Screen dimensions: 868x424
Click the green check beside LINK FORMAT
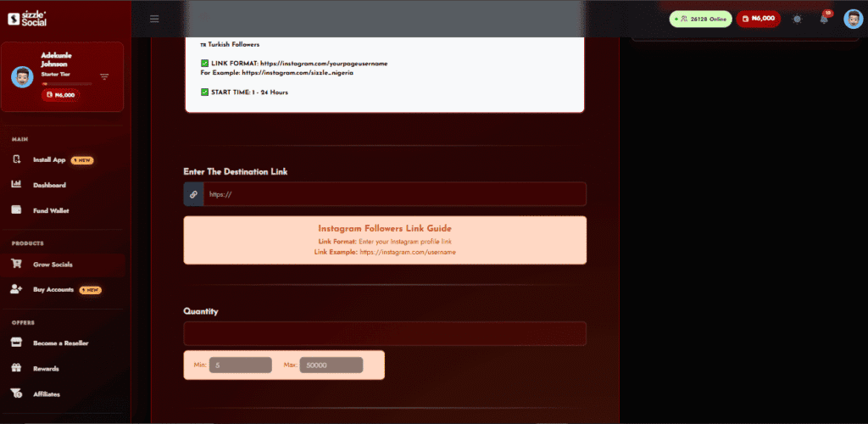(x=204, y=64)
